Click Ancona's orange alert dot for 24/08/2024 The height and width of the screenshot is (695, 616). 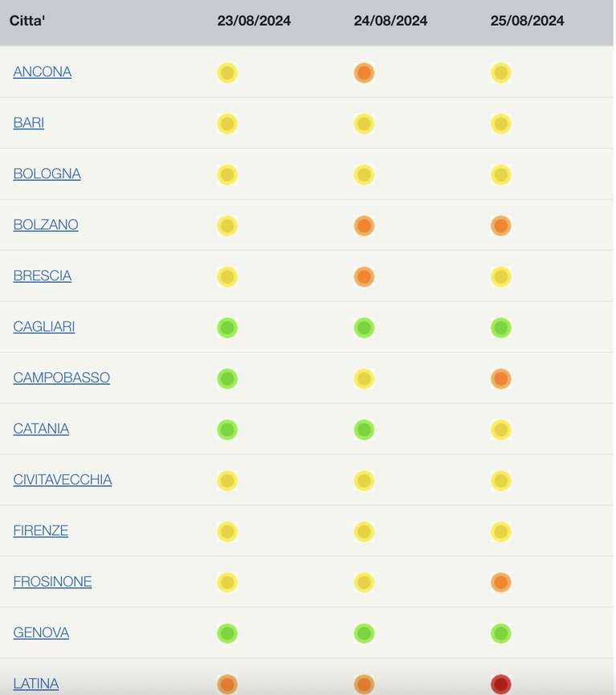(x=365, y=73)
